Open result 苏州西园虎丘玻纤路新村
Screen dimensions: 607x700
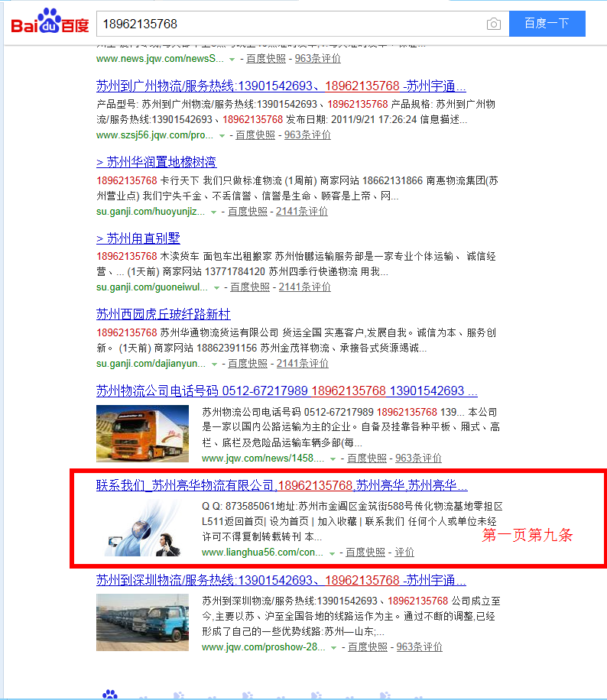tap(163, 314)
